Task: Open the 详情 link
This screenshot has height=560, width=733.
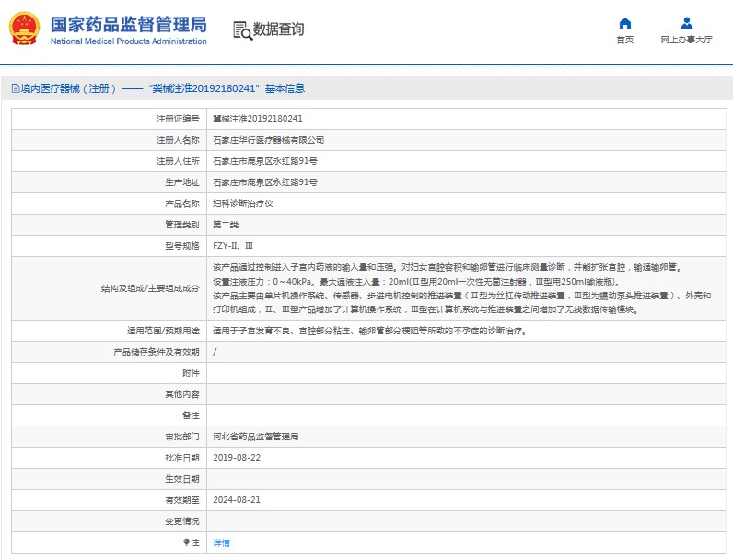Action: pos(221,542)
